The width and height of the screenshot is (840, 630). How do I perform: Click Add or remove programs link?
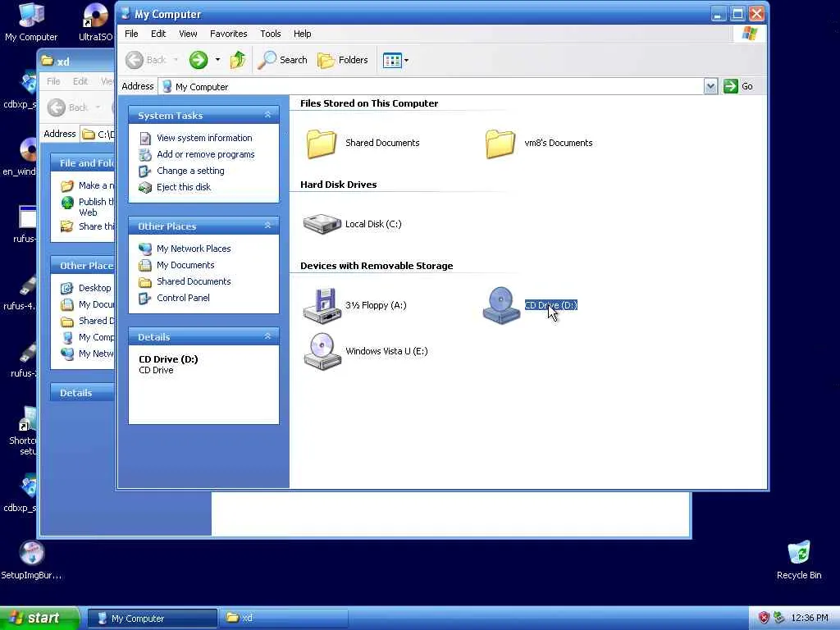pos(206,154)
